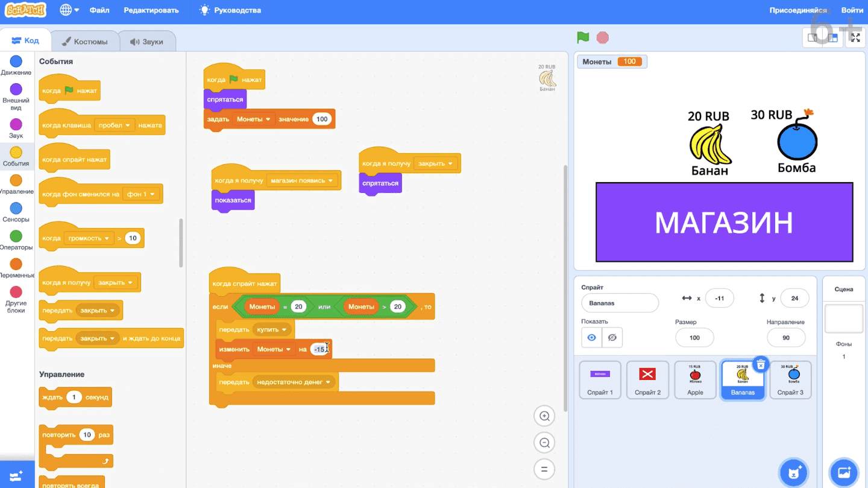Open the choose-a-backdrop button
868x488 pixels.
coord(844,472)
